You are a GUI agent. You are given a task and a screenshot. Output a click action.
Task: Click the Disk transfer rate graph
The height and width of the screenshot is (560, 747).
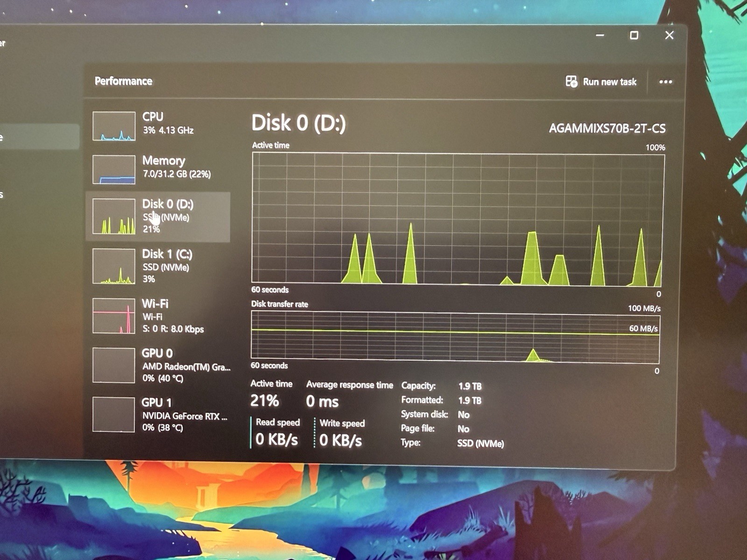(x=456, y=337)
